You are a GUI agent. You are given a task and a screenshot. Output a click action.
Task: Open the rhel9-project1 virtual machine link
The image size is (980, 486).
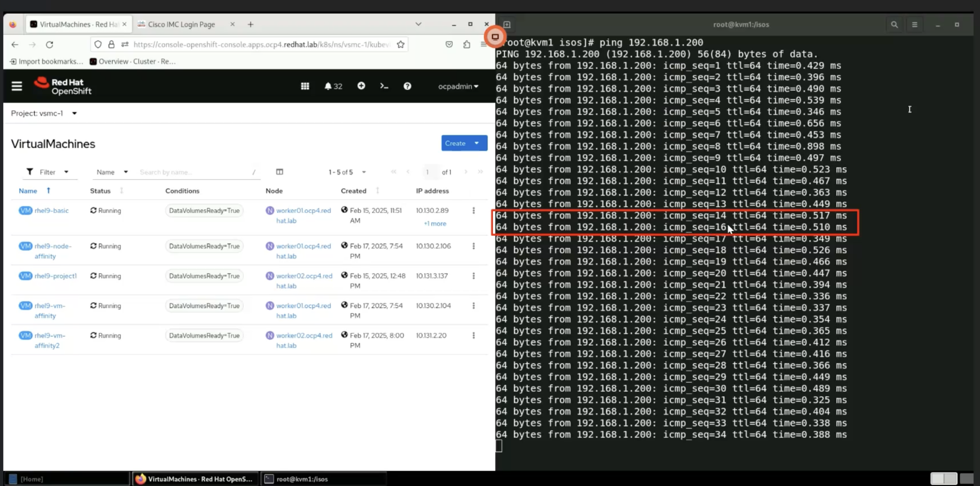pyautogui.click(x=55, y=276)
